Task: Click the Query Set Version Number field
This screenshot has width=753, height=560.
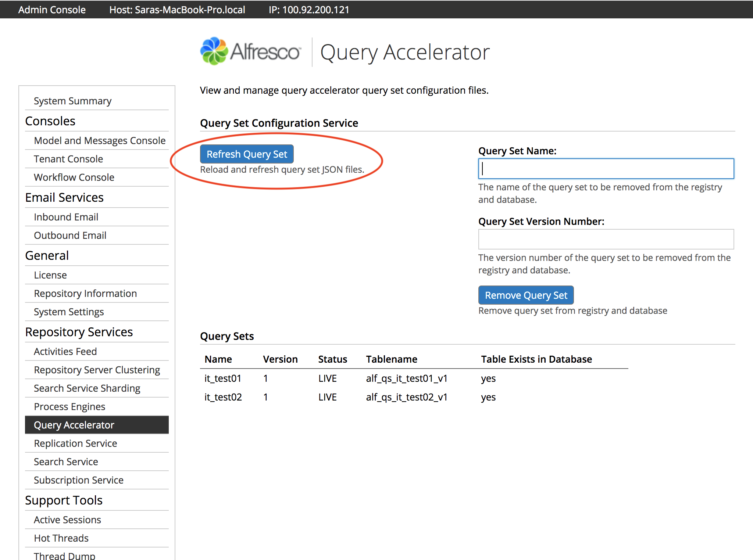Action: (606, 239)
